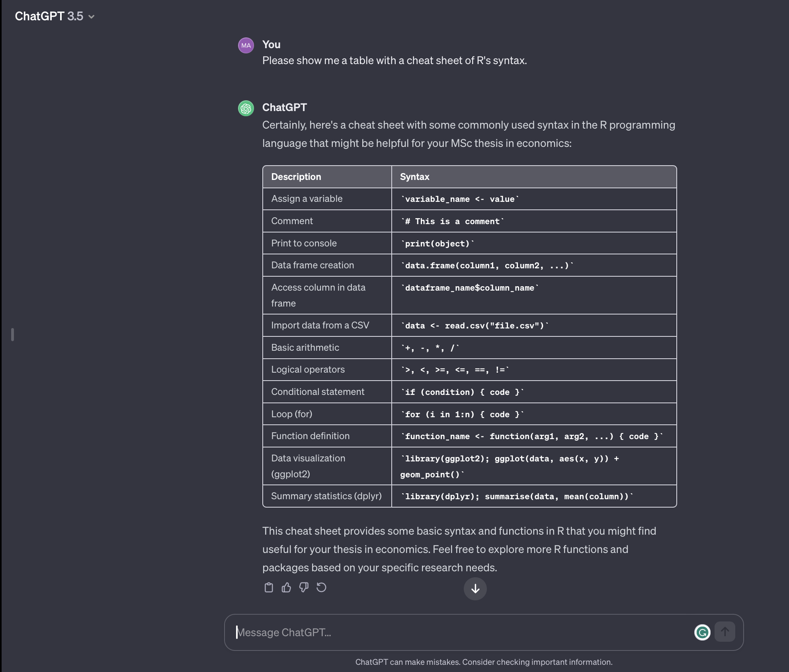Viewport: 789px width, 672px height.
Task: Select the ChatGPT assistant avatar
Action: point(246,107)
